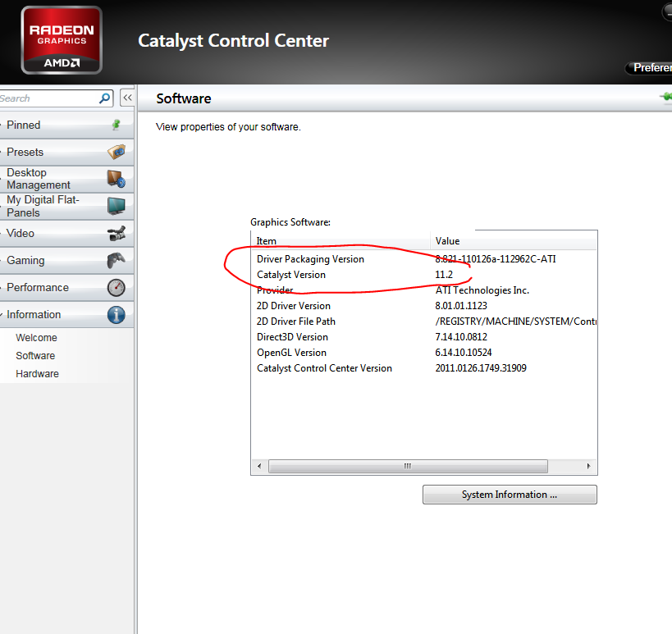Click the green pin icon beside Pinned
The width and height of the screenshot is (672, 634).
117,125
